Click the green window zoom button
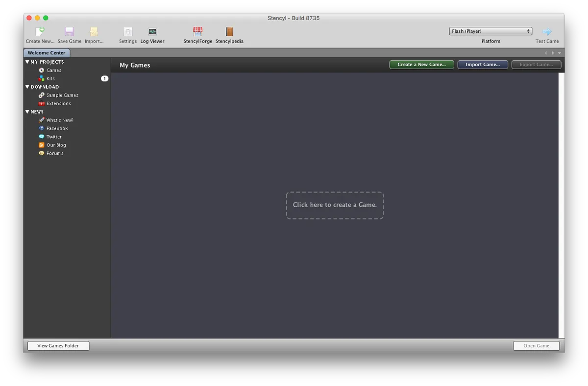The height and width of the screenshot is (386, 588). pyautogui.click(x=46, y=18)
